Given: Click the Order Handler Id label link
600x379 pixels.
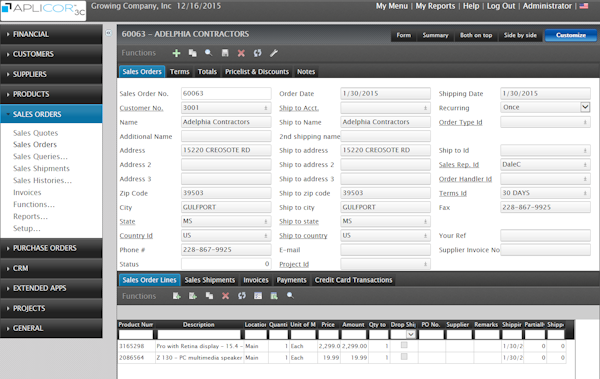Looking at the screenshot, I should (465, 179).
